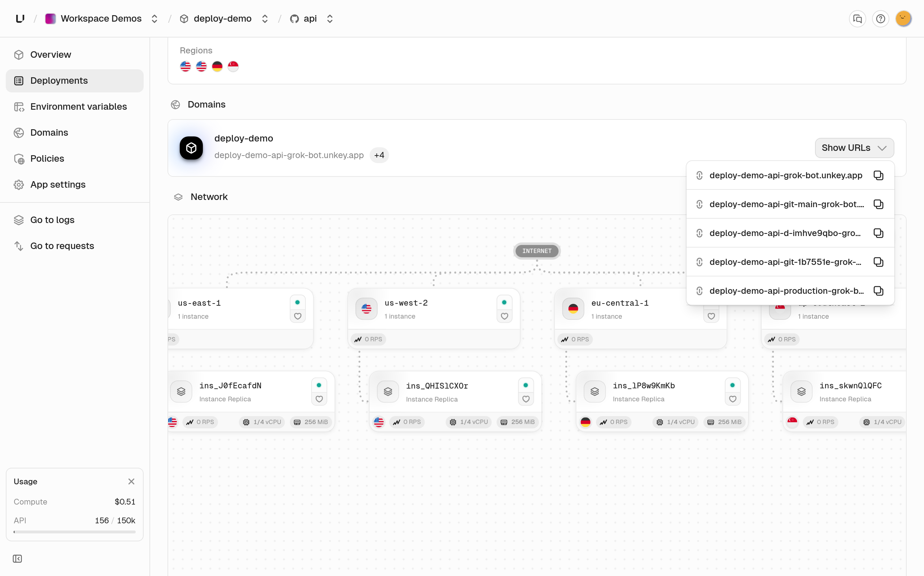Screen dimensions: 924x576
Task: Copy deploy-demo-api-grok-bot.unkey.app URL
Action: point(878,175)
